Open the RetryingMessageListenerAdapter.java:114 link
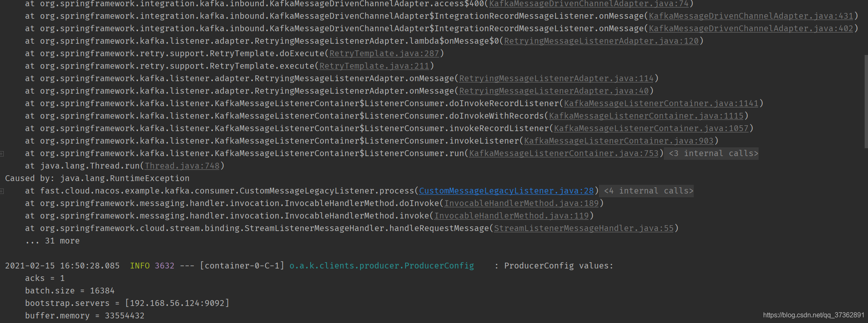 pyautogui.click(x=556, y=79)
